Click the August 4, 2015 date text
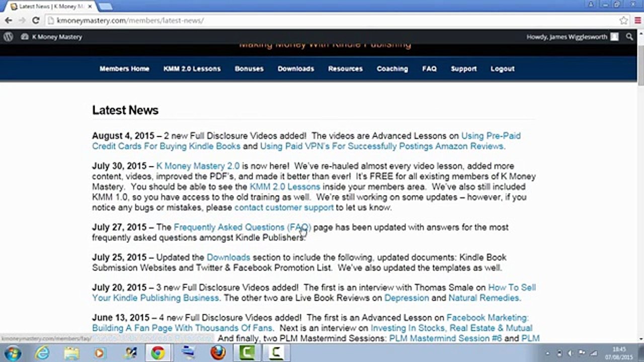Image resolution: width=644 pixels, height=362 pixels. (x=123, y=136)
